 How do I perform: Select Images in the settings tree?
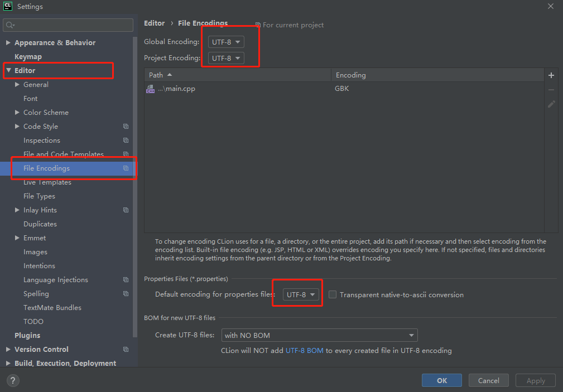point(35,252)
